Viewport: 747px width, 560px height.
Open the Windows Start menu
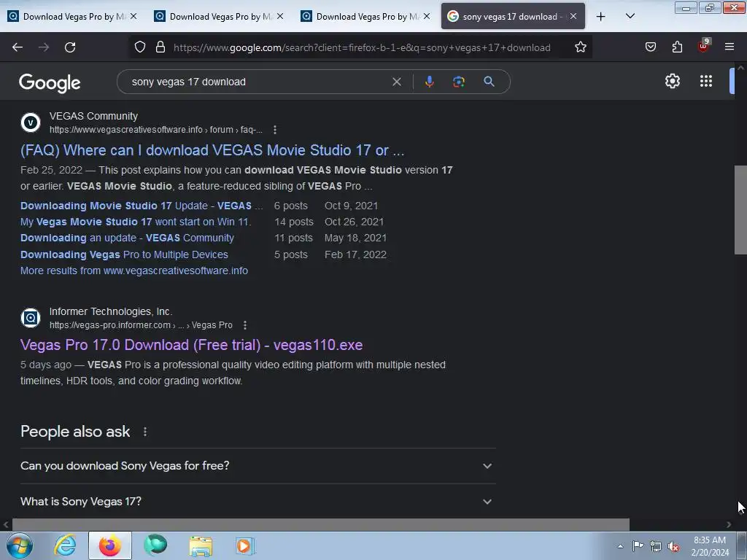(x=20, y=545)
